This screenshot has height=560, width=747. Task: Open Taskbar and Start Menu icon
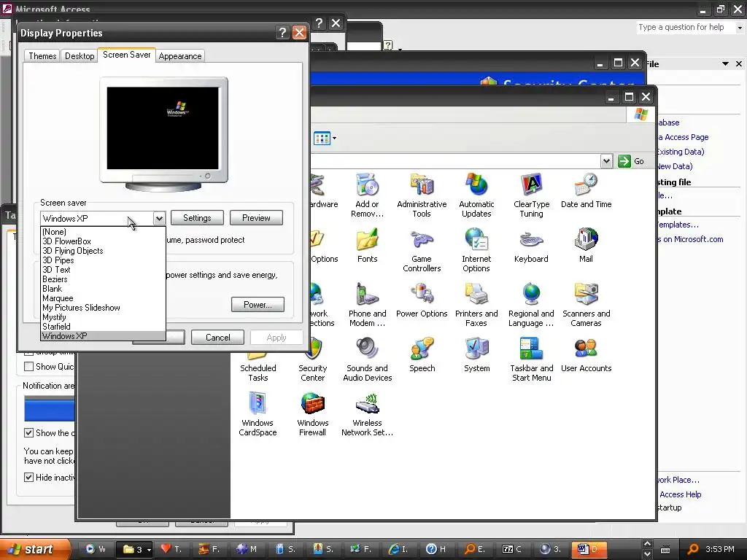pos(531,359)
